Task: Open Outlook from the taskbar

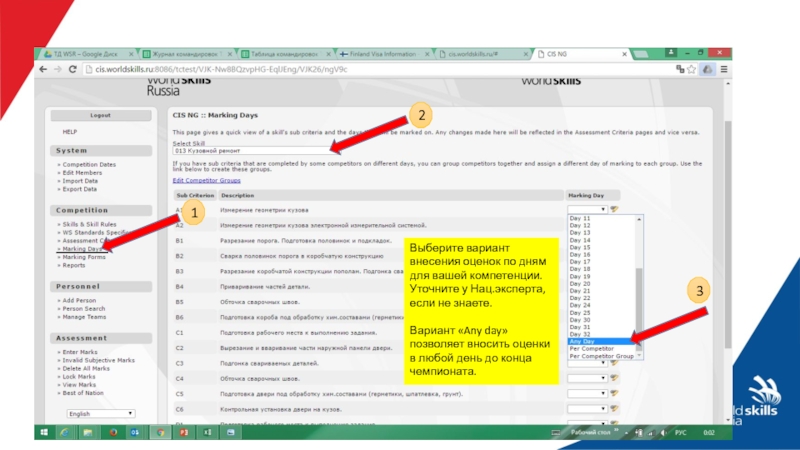Action: click(x=136, y=431)
